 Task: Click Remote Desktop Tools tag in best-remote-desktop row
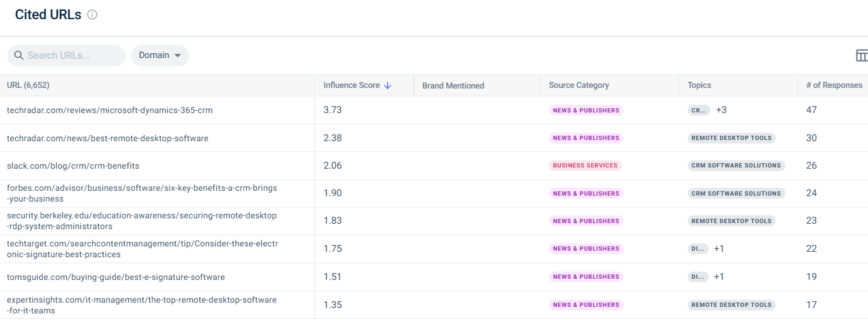click(731, 138)
